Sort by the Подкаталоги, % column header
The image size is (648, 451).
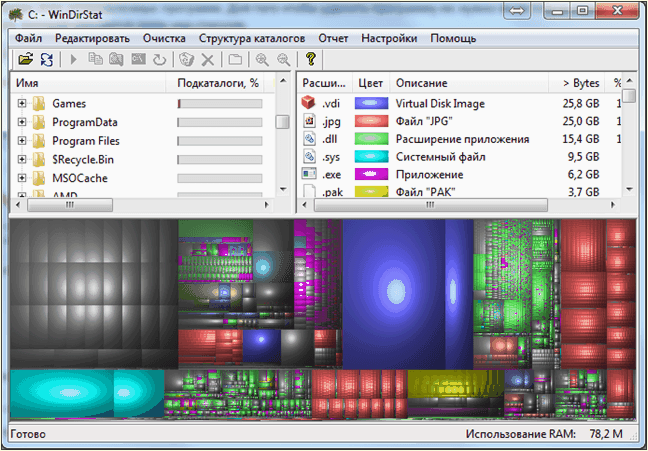pyautogui.click(x=214, y=83)
